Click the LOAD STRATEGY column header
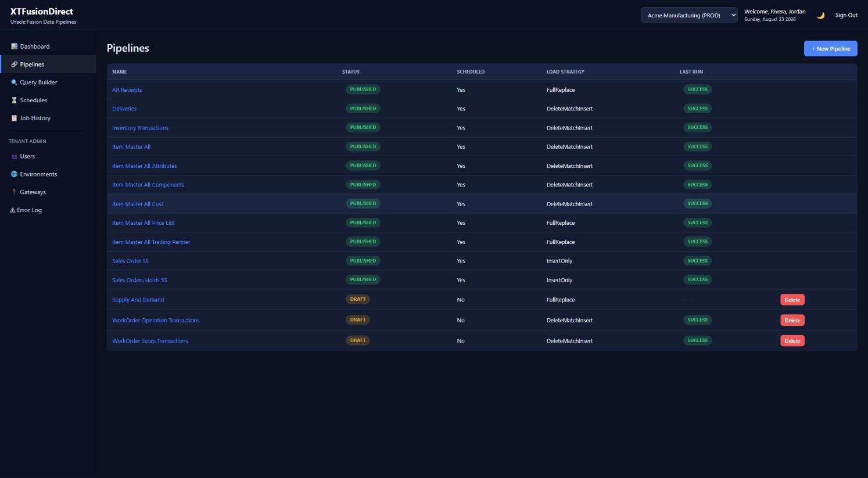This screenshot has height=478, width=868. 565,72
